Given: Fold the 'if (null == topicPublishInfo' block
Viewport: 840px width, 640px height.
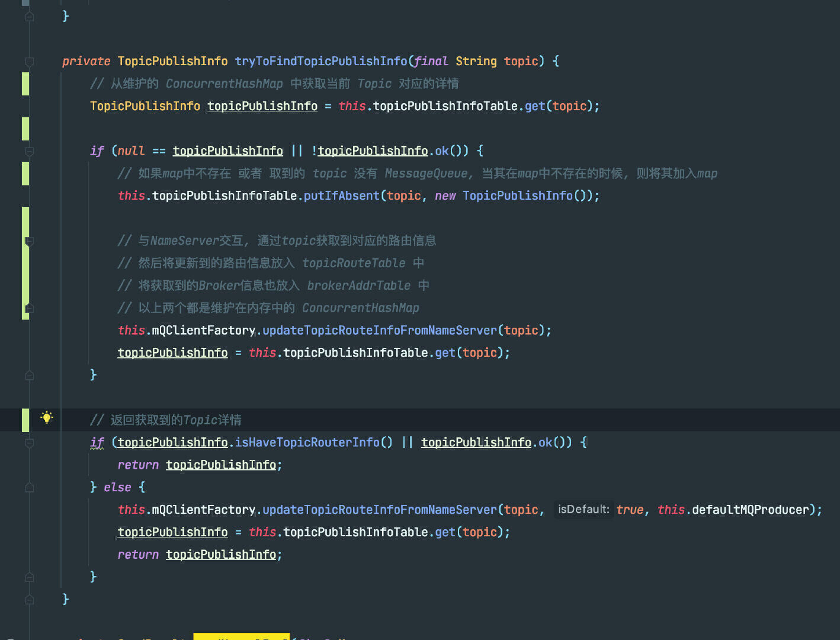Looking at the screenshot, I should [29, 152].
